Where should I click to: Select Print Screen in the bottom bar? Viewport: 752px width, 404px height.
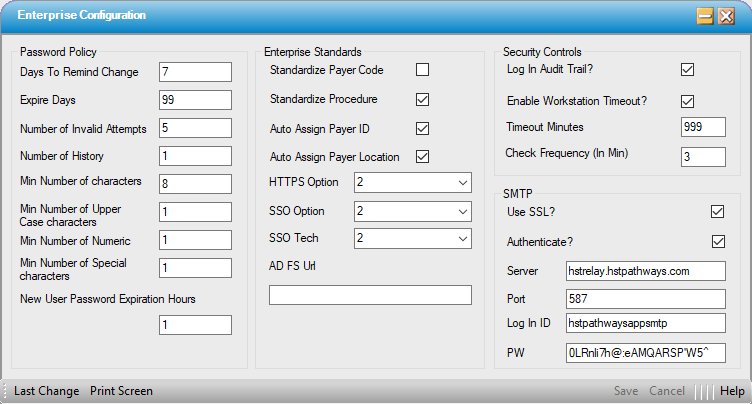coord(121,391)
